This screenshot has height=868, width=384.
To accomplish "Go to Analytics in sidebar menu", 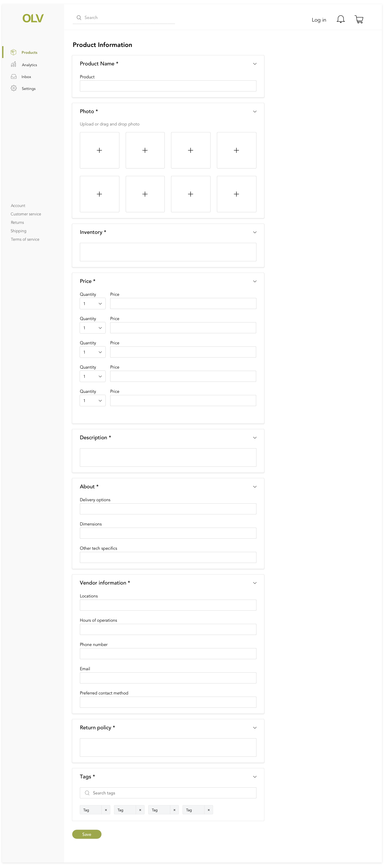I will click(29, 65).
